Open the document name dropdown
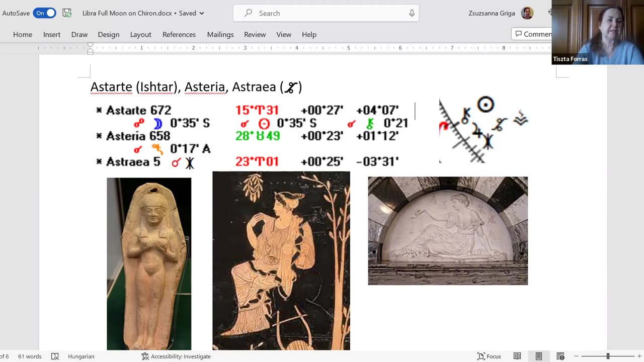This screenshot has width=644, height=362. [202, 13]
